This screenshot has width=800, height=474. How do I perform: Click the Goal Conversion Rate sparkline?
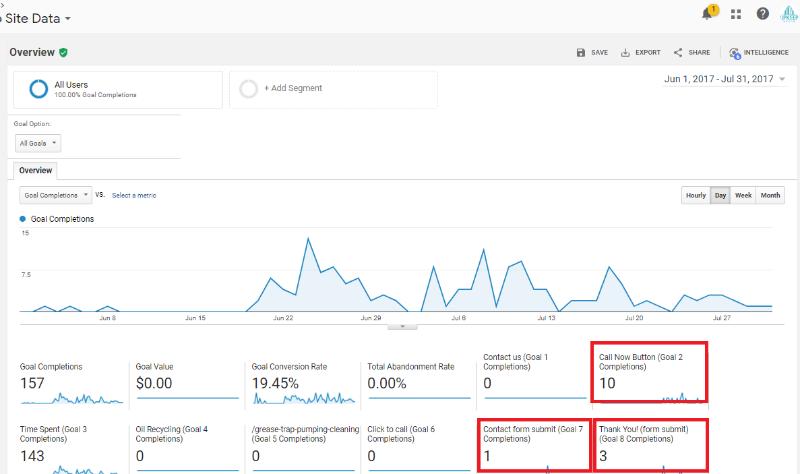(304, 398)
